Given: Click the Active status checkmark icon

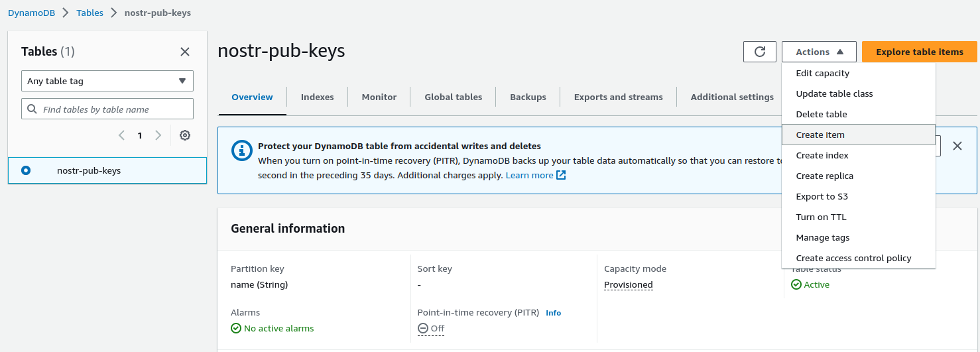Looking at the screenshot, I should (x=796, y=284).
